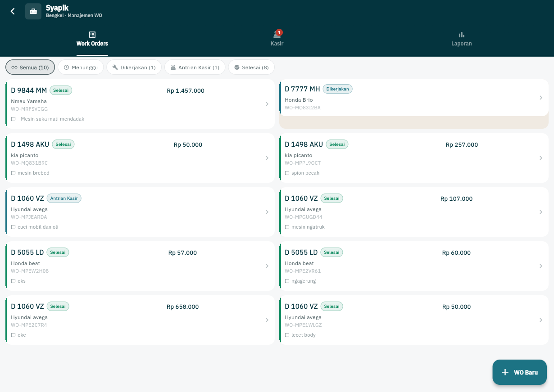Open chevron of WO-MPE2VR61 card
Image resolution: width=554 pixels, height=392 pixels.
coord(541,266)
